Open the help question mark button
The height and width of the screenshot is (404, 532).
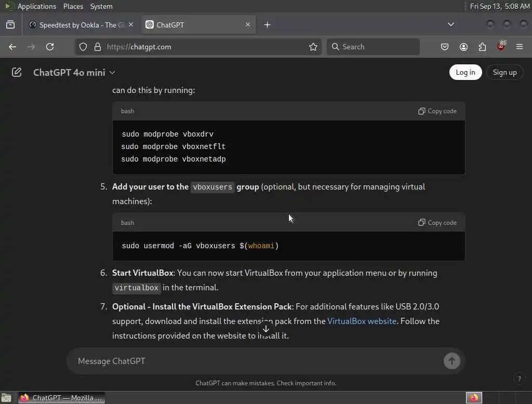click(x=519, y=379)
